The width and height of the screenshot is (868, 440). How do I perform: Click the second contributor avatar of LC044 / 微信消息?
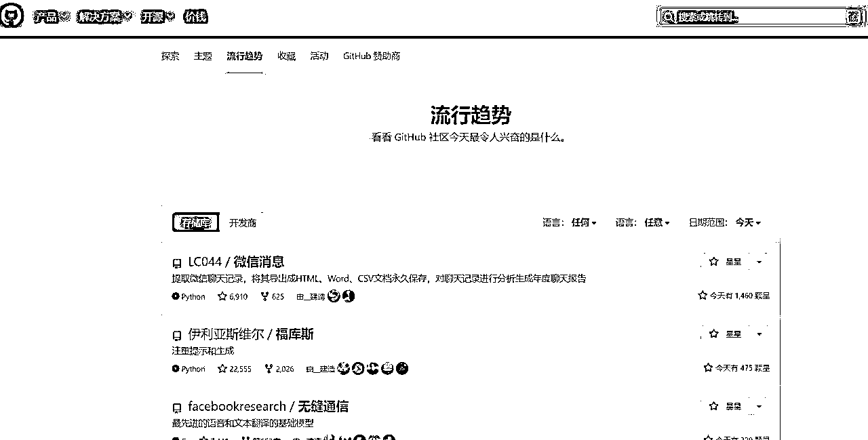click(x=349, y=296)
